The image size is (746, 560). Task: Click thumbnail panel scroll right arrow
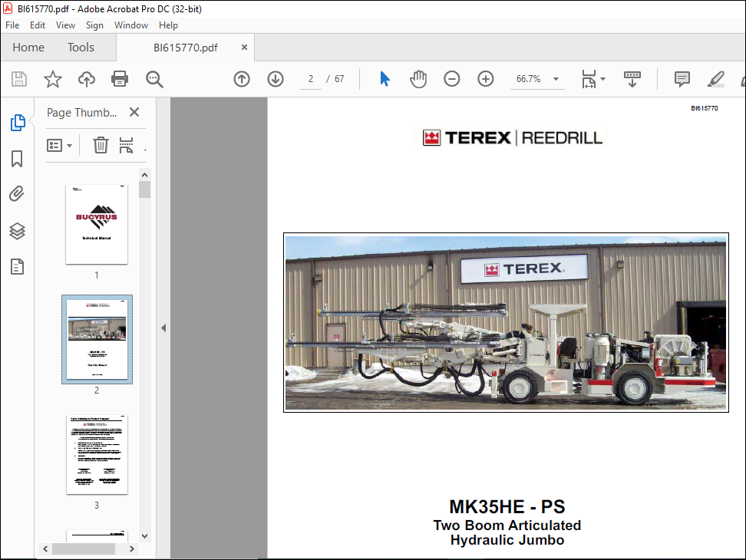132,549
